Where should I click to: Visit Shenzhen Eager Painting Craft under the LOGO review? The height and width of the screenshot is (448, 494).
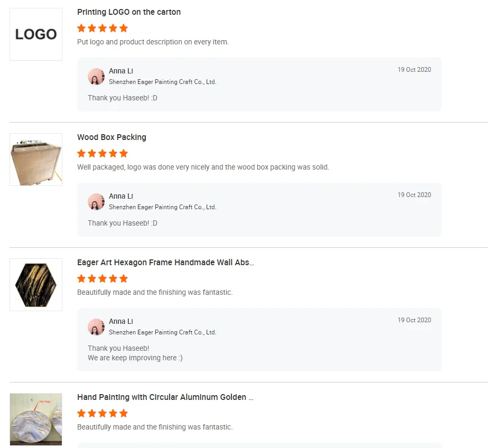click(x=163, y=82)
